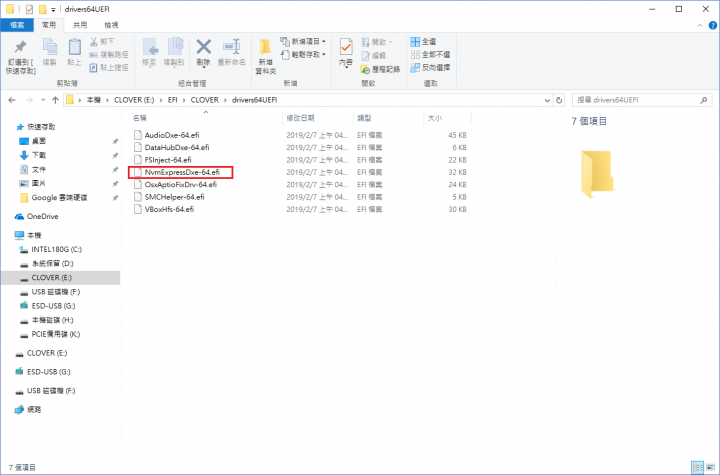The image size is (720, 475).
Task: Open the Easy access dropdown
Action: 303,55
